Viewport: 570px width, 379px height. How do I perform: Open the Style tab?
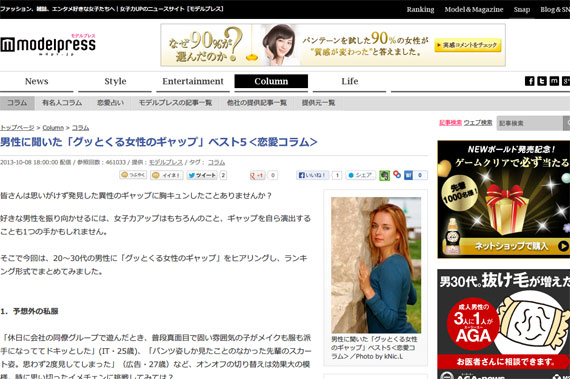115,81
